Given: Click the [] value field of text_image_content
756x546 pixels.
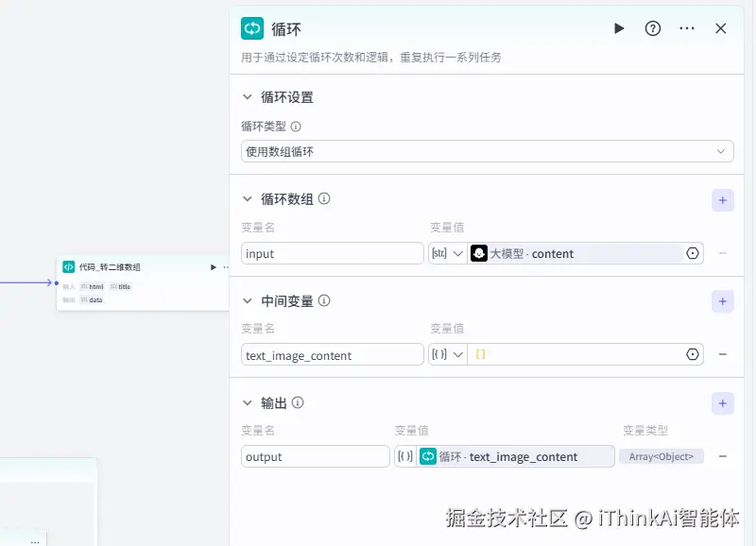Looking at the screenshot, I should (576, 354).
